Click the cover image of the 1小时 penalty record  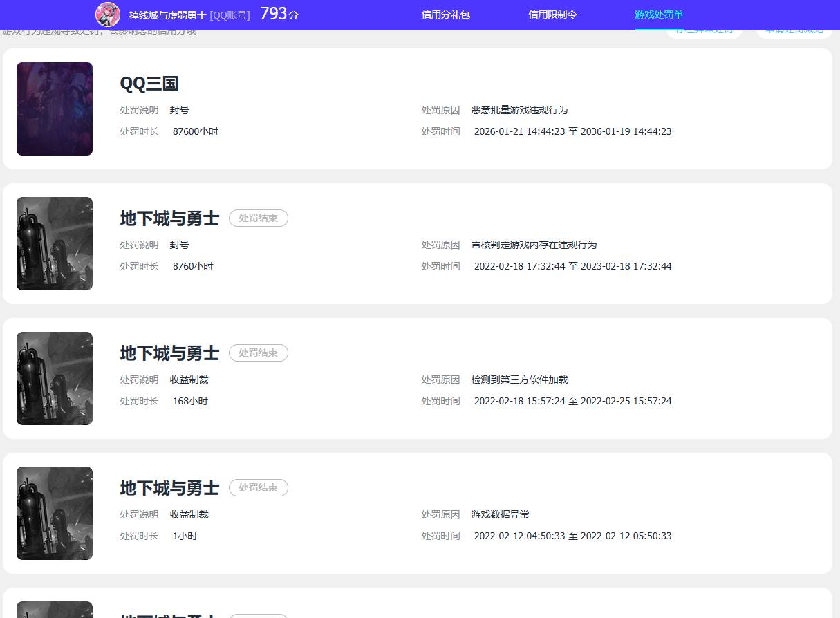(55, 513)
